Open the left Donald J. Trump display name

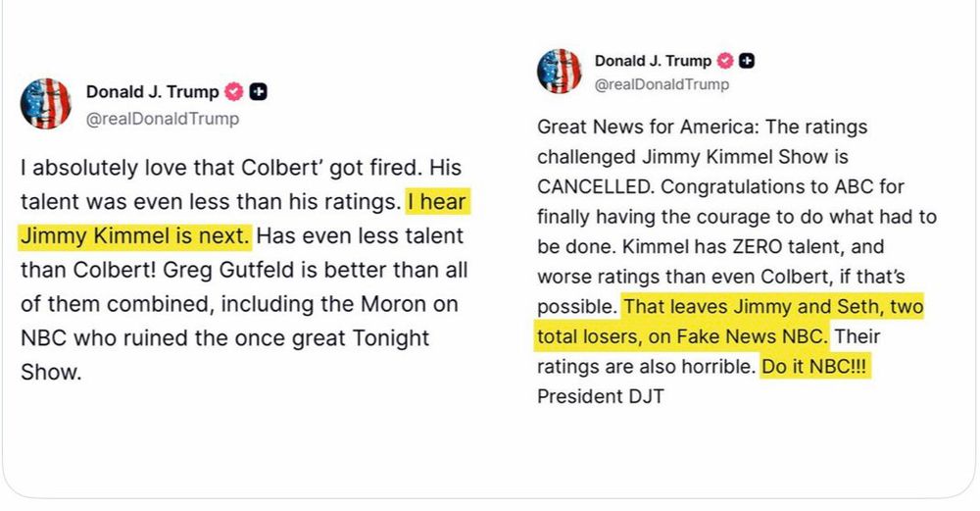153,92
